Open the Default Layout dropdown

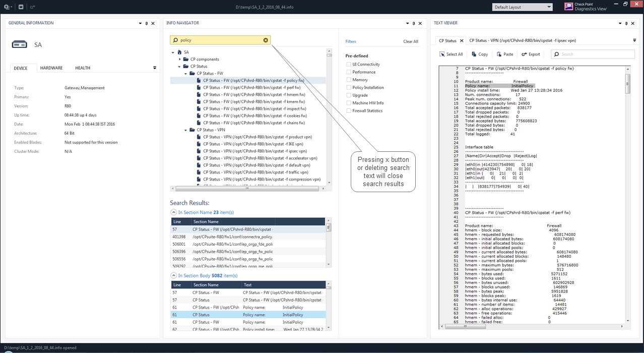(x=523, y=7)
